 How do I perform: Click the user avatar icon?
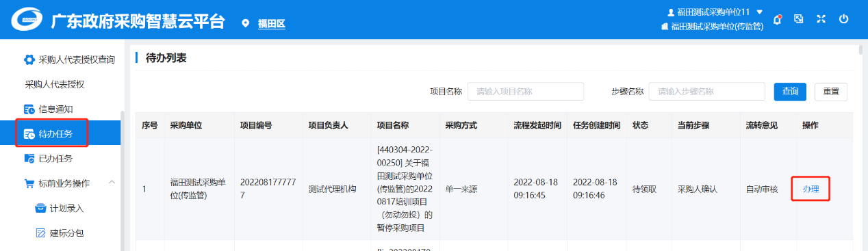671,12
